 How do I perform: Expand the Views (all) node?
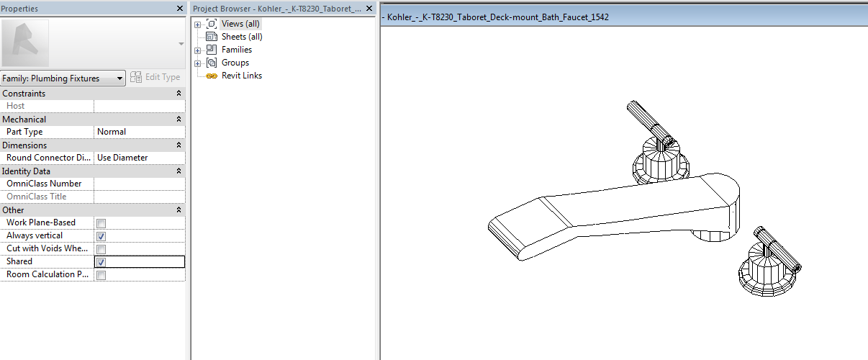[x=197, y=24]
